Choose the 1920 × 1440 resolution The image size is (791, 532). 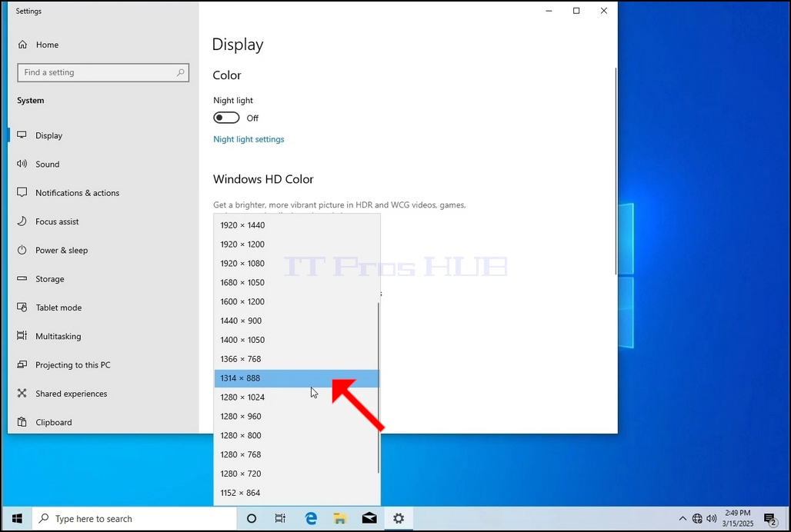coord(297,225)
